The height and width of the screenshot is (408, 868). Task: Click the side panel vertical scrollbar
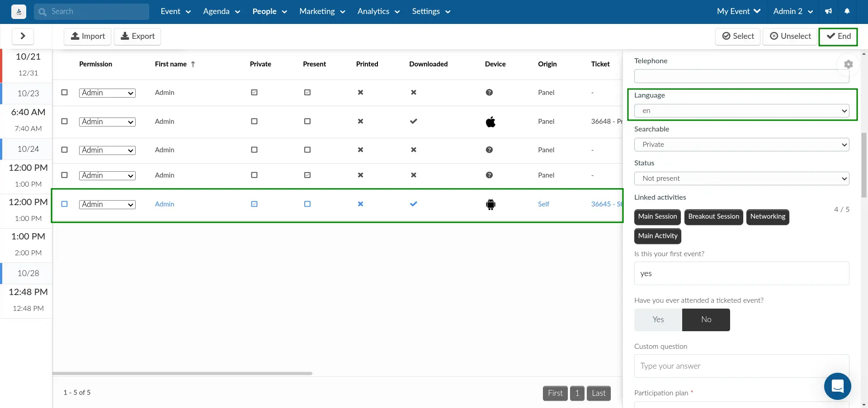pyautogui.click(x=864, y=165)
